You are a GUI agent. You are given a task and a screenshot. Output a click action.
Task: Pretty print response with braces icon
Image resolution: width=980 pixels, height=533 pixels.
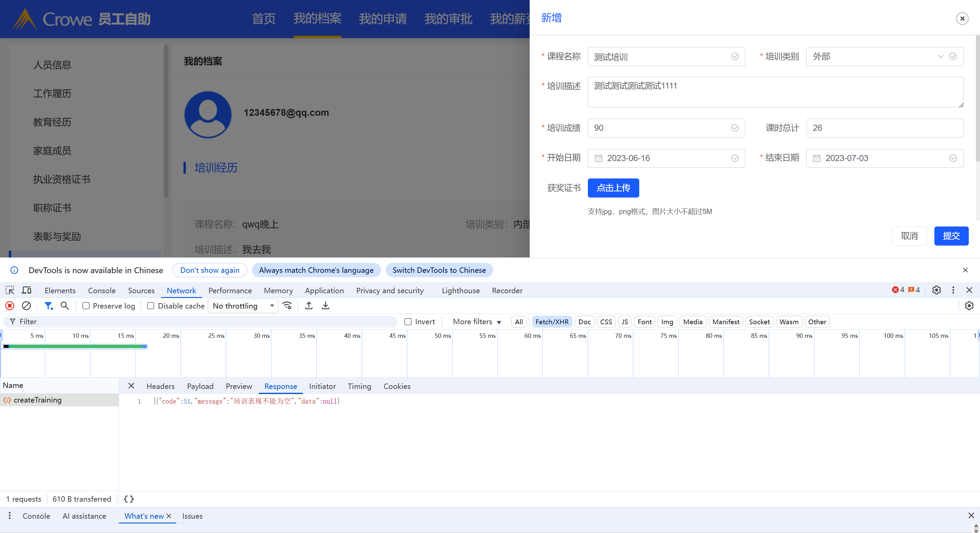pyautogui.click(x=129, y=499)
